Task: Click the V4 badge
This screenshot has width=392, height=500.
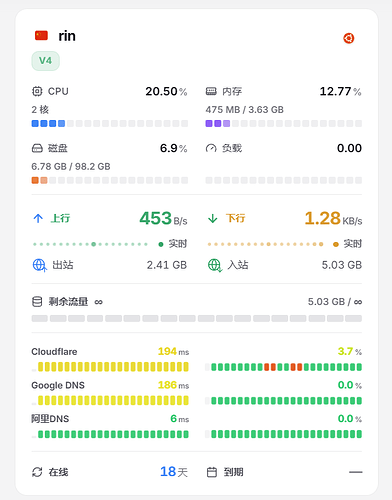Action: [x=46, y=61]
